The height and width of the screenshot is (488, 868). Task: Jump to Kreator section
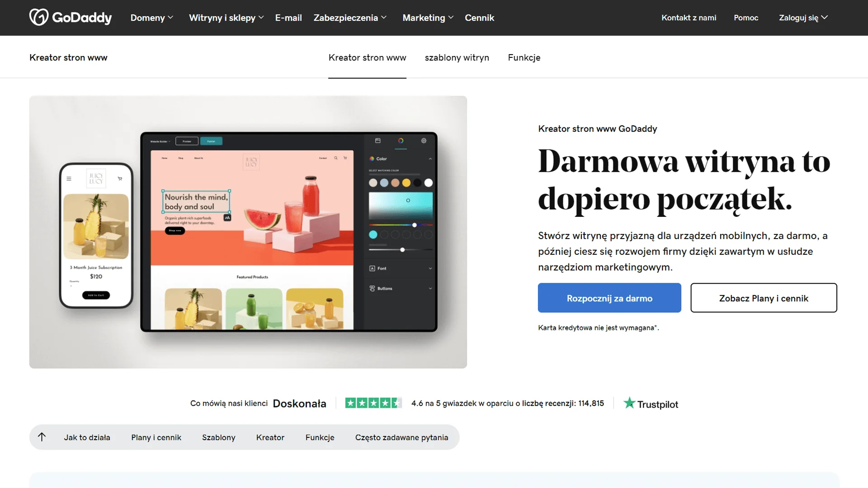270,437
